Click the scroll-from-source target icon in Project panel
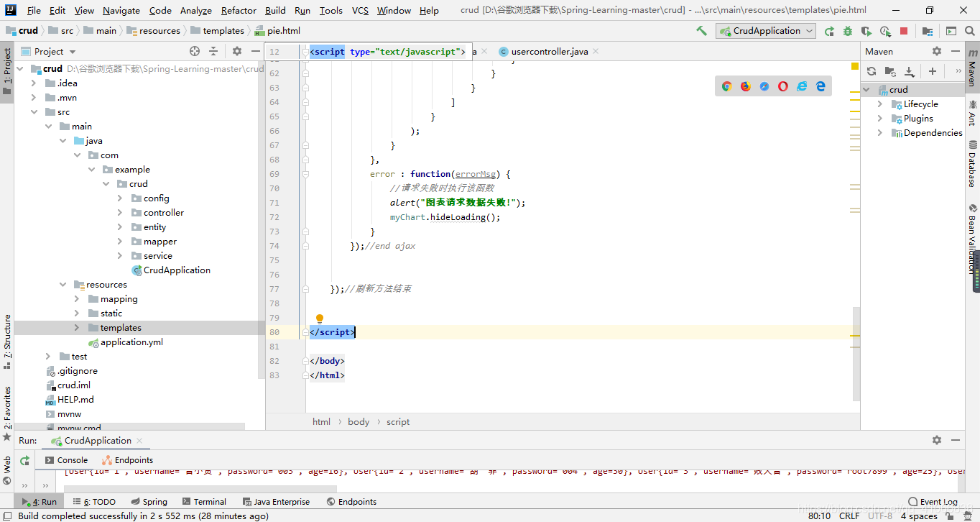980x522 pixels. pyautogui.click(x=195, y=51)
